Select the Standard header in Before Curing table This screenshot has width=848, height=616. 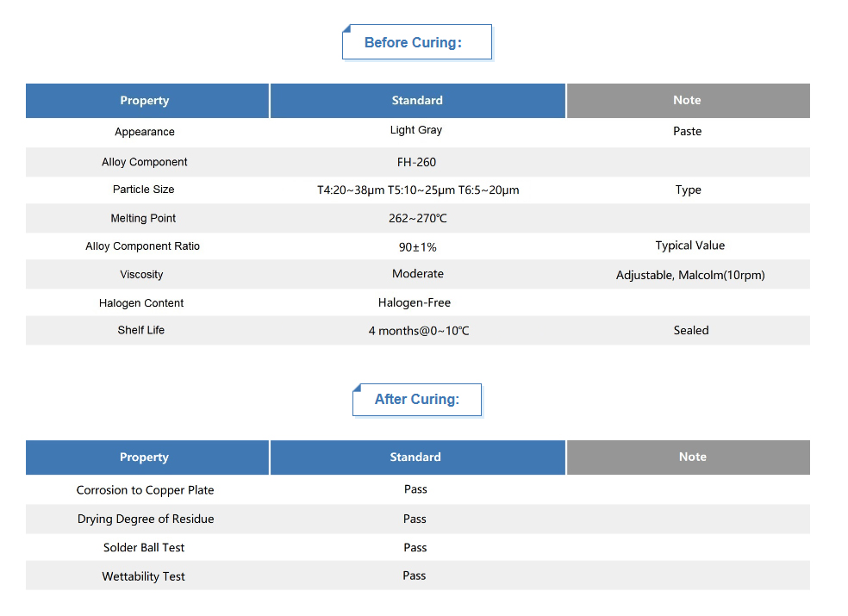pos(417,101)
